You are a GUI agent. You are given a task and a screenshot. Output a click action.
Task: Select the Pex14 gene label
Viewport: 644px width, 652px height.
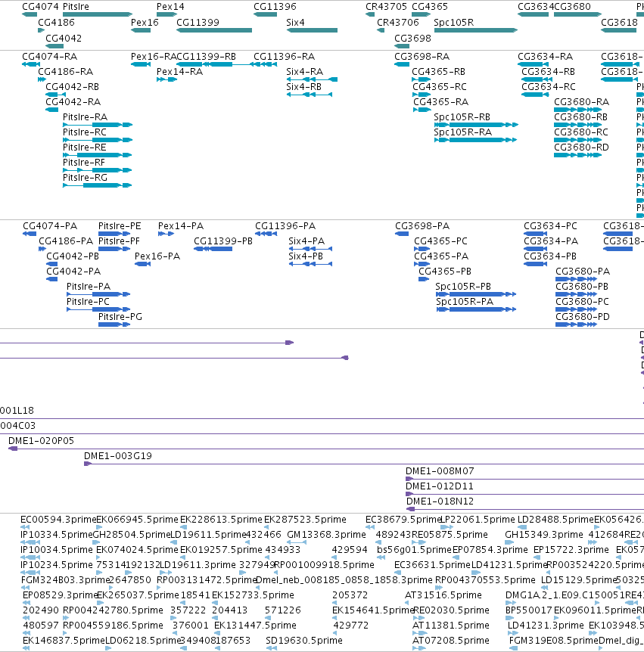click(170, 7)
